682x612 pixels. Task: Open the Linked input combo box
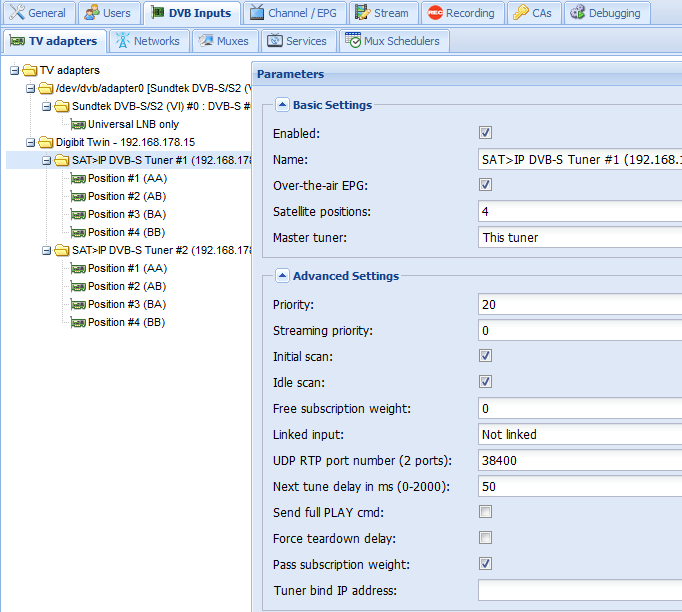[x=580, y=435]
